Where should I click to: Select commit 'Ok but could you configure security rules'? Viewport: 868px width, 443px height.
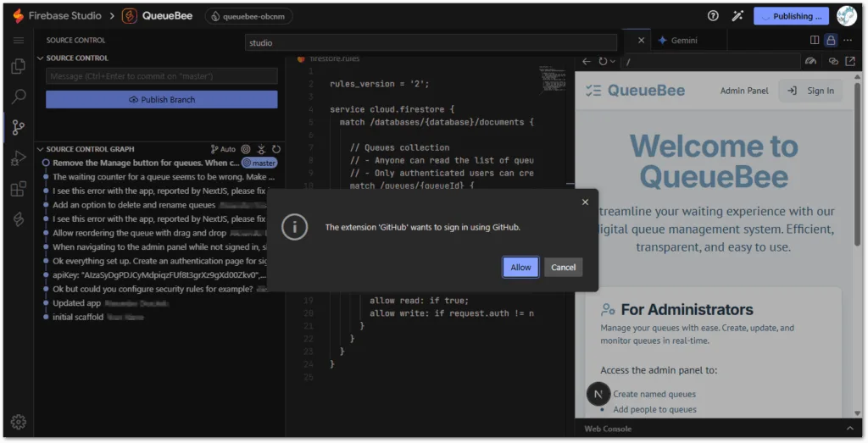(x=153, y=289)
